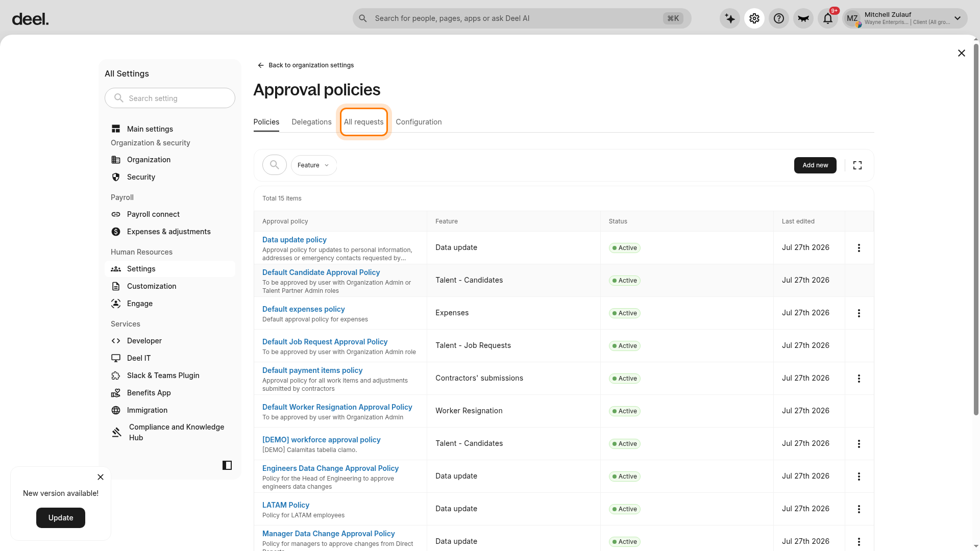This screenshot has height=551, width=980.
Task: Open row menu for LATAM Policy
Action: point(859,509)
